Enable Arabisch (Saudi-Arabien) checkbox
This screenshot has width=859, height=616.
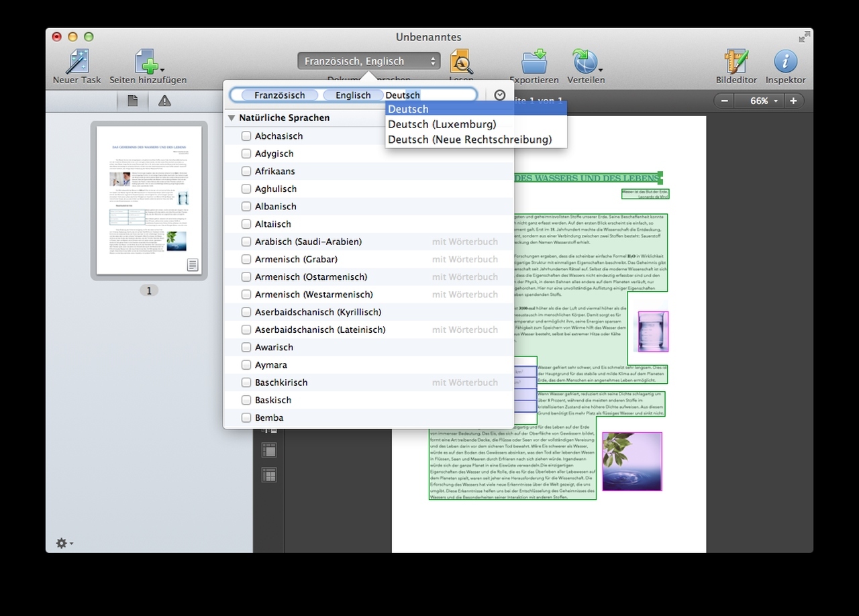pos(246,242)
